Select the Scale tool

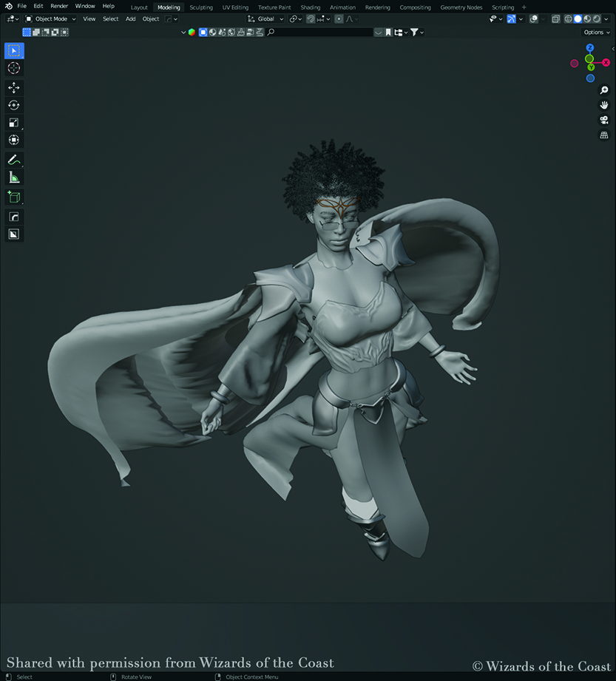tap(14, 123)
